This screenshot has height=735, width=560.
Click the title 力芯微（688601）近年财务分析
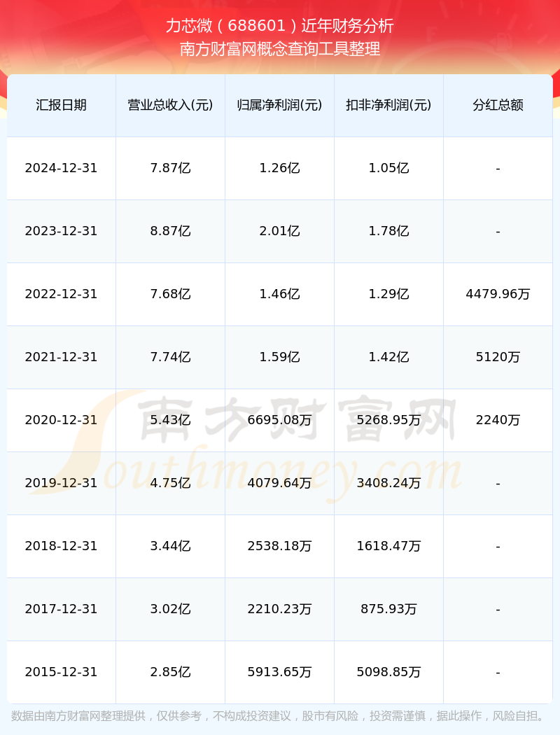coord(280,26)
